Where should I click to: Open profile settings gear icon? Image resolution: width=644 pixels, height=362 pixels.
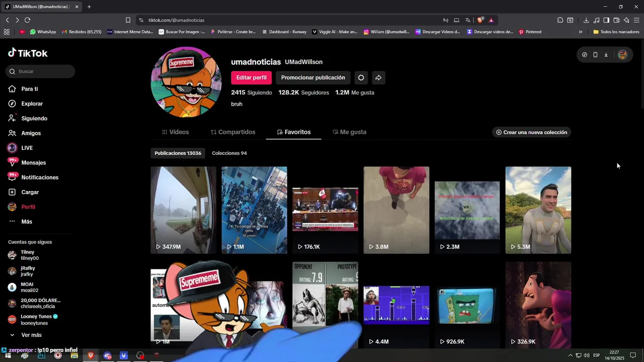point(361,77)
